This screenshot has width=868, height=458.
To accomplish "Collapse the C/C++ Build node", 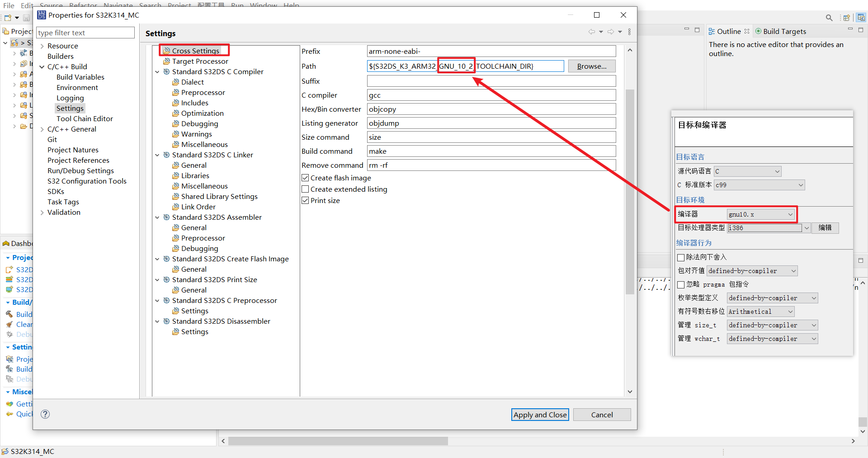I will coord(42,67).
